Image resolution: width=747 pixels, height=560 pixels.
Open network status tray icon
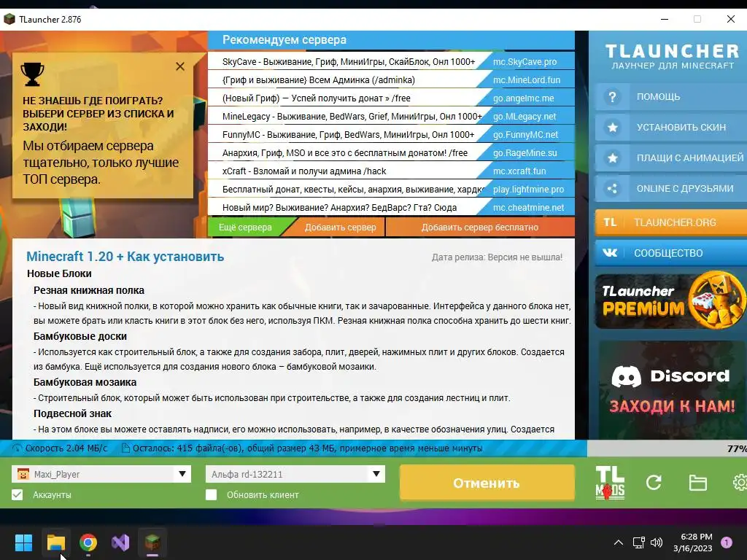click(x=638, y=542)
